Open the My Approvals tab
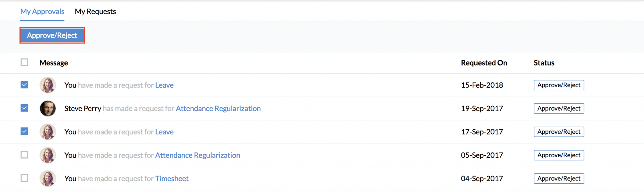This screenshot has width=644, height=191. [42, 12]
